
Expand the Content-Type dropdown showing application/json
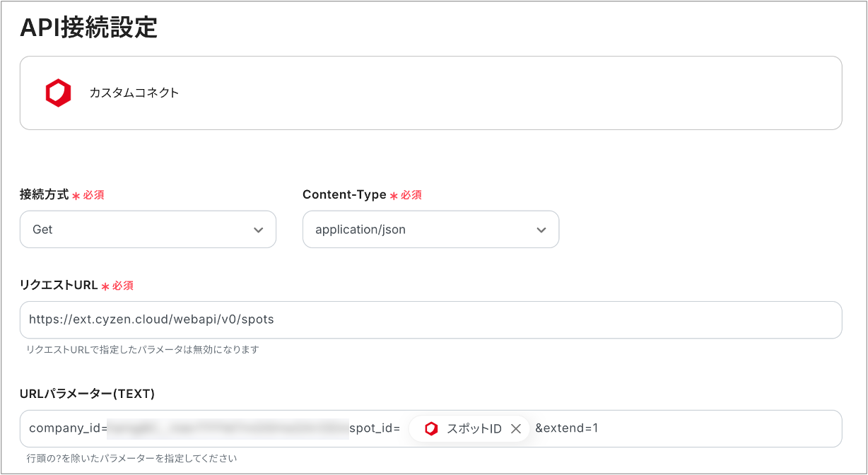pos(430,230)
